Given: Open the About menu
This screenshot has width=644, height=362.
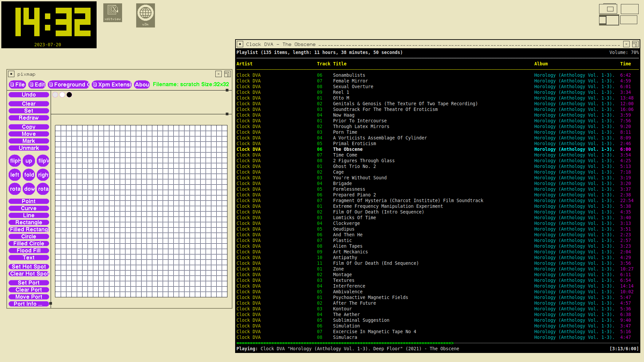Looking at the screenshot, I should (142, 84).
